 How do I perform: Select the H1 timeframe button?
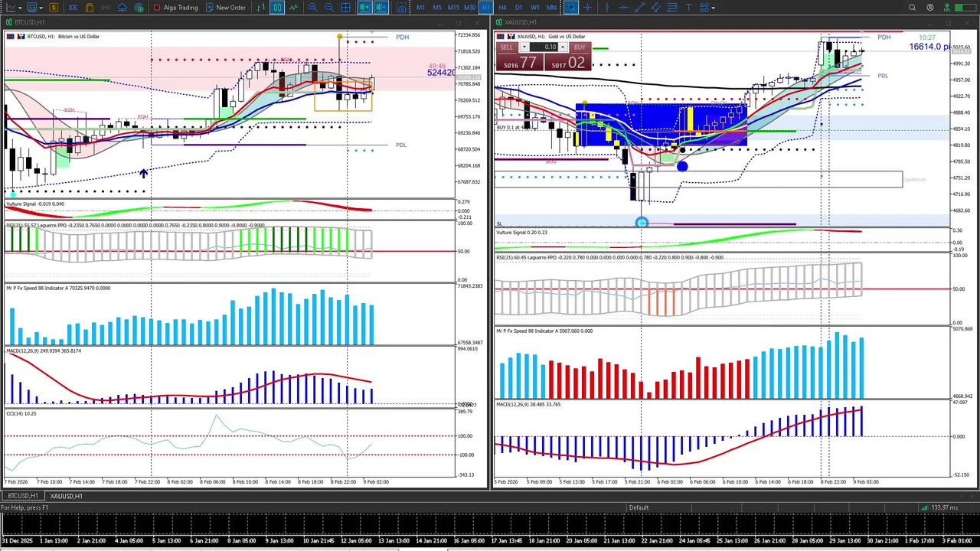(x=486, y=8)
